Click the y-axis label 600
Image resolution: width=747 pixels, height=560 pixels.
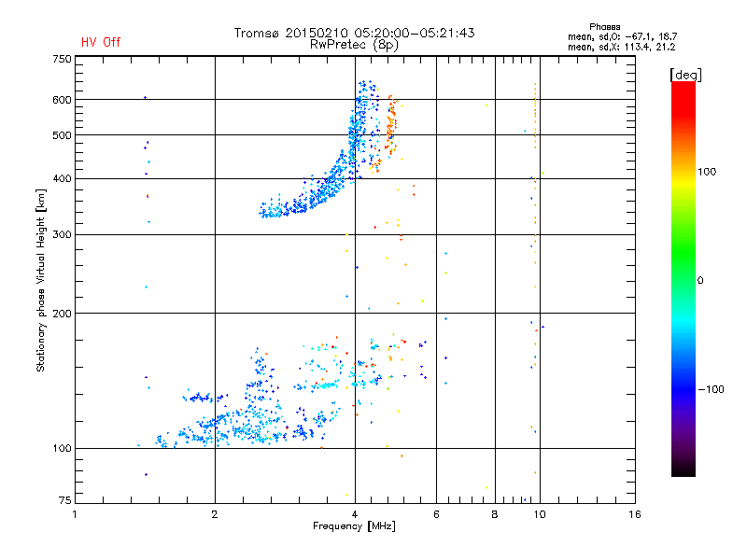click(62, 100)
